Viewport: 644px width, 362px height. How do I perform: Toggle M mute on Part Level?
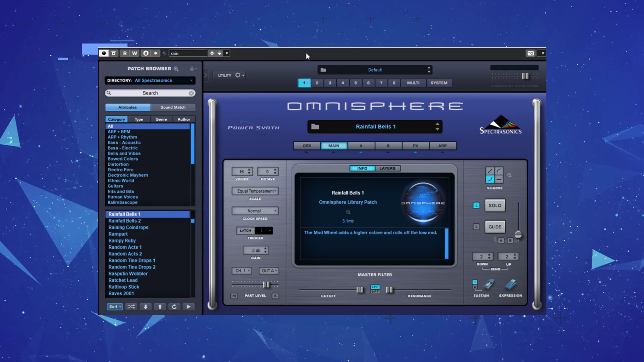click(233, 295)
